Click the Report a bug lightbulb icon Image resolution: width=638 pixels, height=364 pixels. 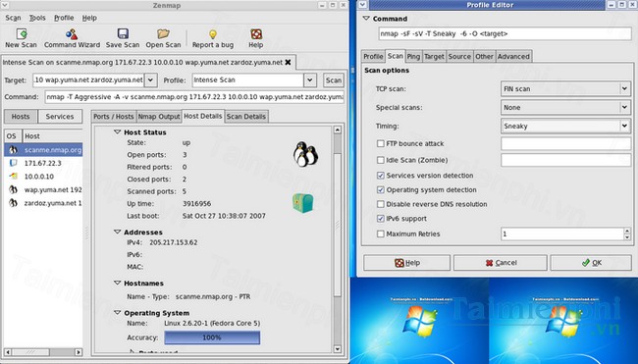pyautogui.click(x=213, y=34)
